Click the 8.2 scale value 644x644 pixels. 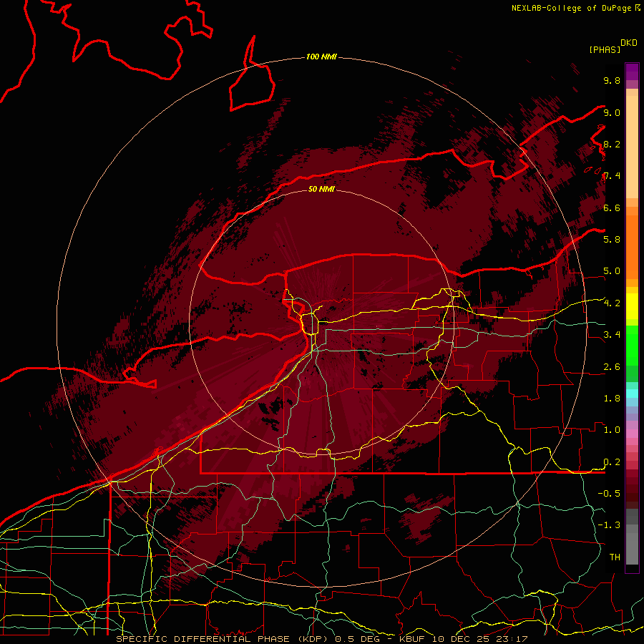612,144
